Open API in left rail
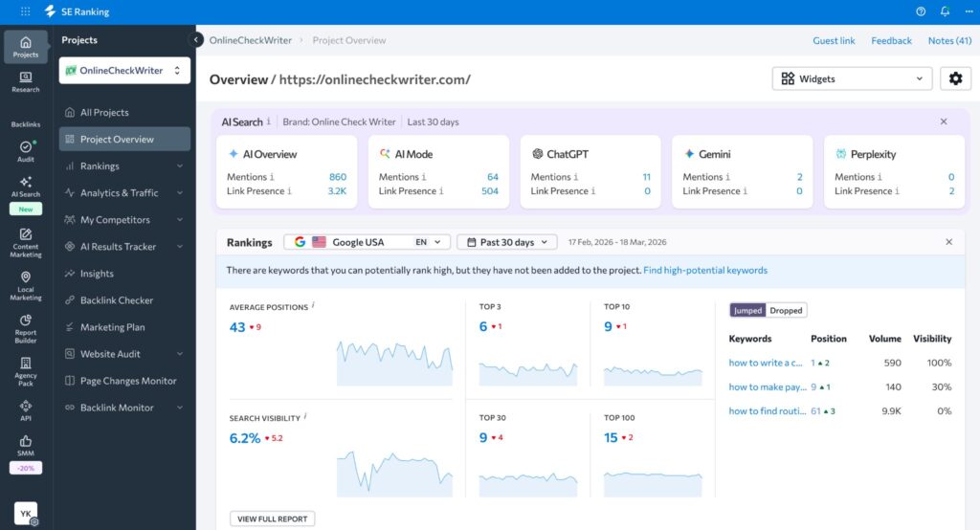This screenshot has height=530, width=980. (26, 410)
